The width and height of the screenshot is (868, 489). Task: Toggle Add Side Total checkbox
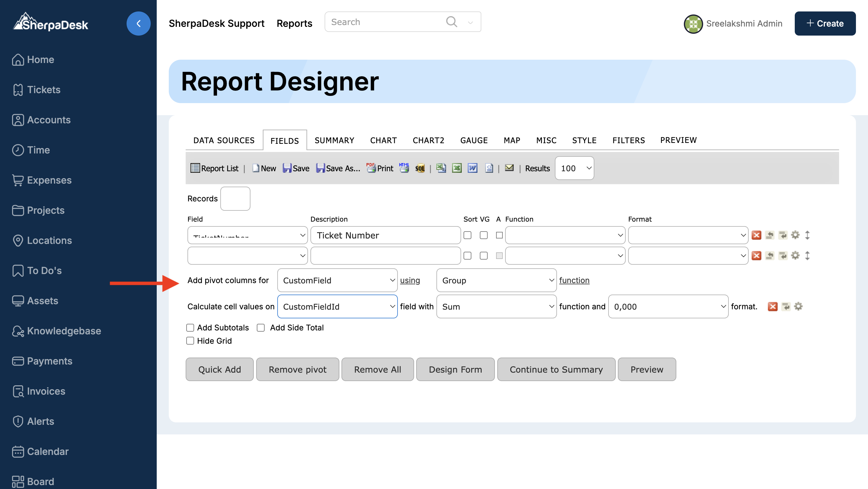point(260,328)
